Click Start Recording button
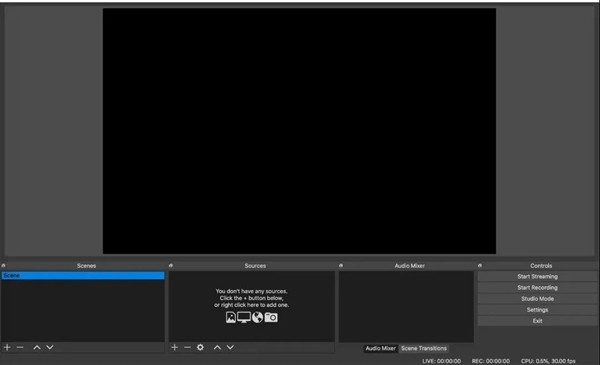600x365 pixels. click(x=537, y=287)
